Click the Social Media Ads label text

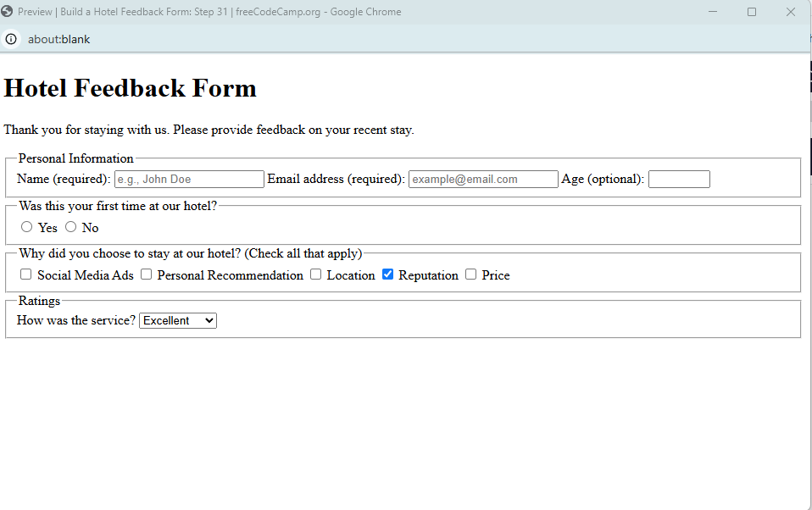pyautogui.click(x=85, y=275)
